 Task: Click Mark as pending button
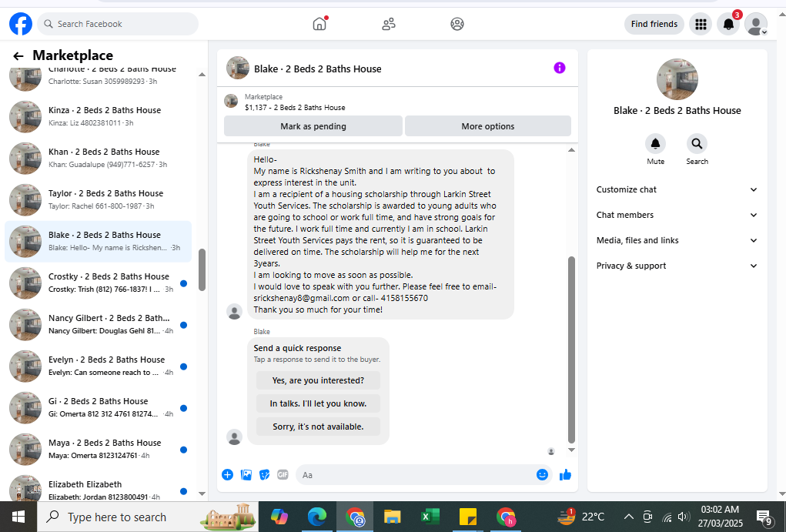[313, 126]
